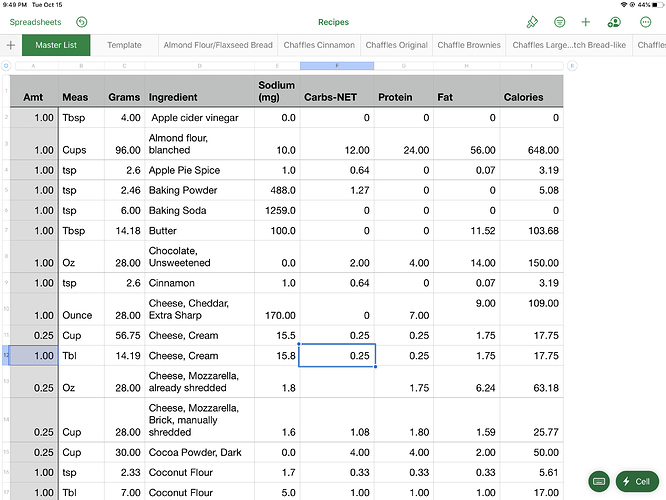This screenshot has width=666, height=500.
Task: Select the Amt header cell
Action: click(34, 91)
